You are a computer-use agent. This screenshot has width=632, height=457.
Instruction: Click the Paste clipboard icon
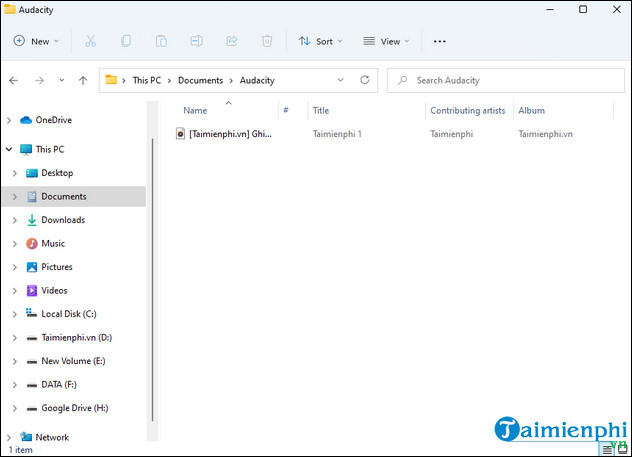pos(161,41)
